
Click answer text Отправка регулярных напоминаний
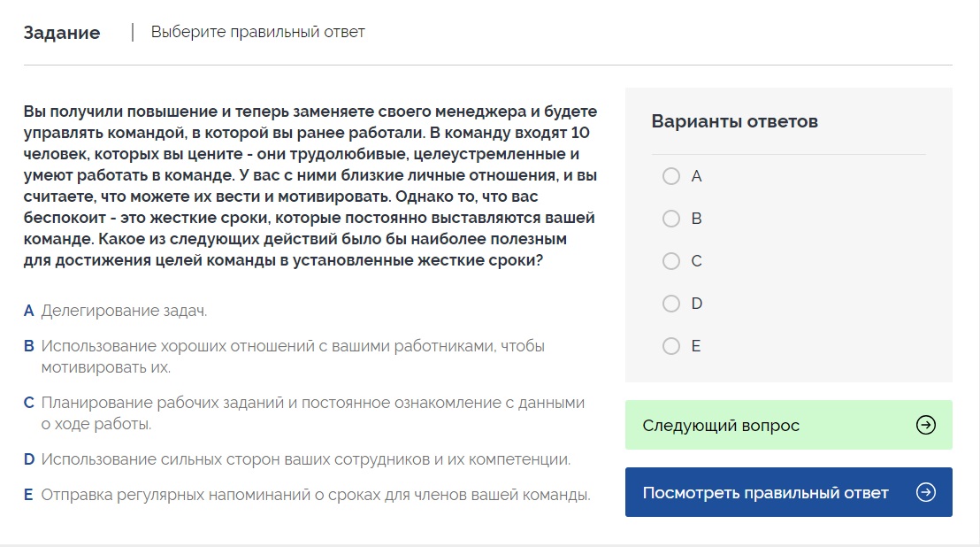click(315, 495)
